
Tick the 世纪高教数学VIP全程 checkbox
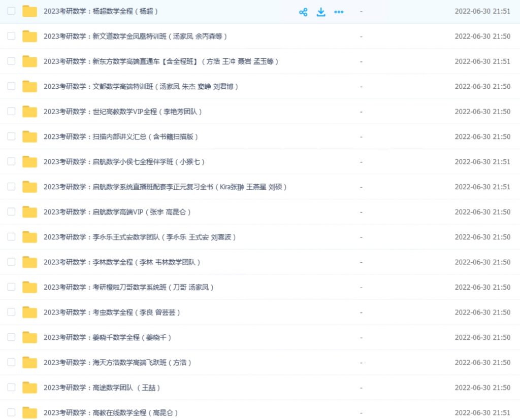(x=11, y=111)
